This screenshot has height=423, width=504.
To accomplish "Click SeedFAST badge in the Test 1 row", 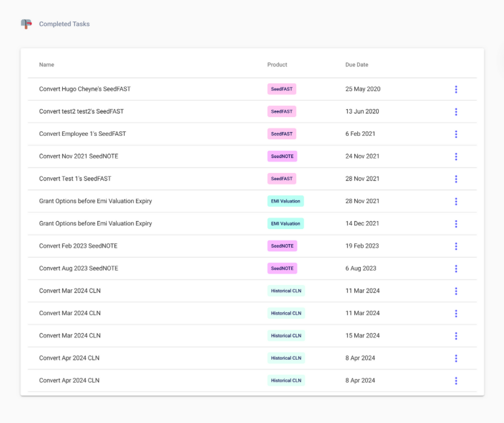I will tap(282, 179).
